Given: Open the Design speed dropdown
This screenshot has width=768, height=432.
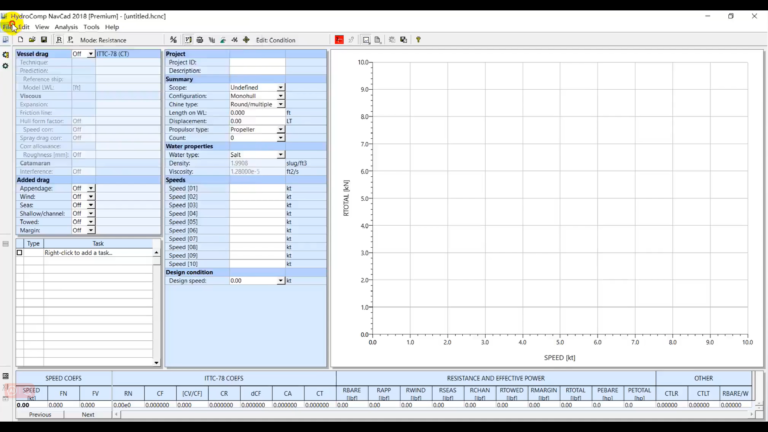Looking at the screenshot, I should click(280, 281).
